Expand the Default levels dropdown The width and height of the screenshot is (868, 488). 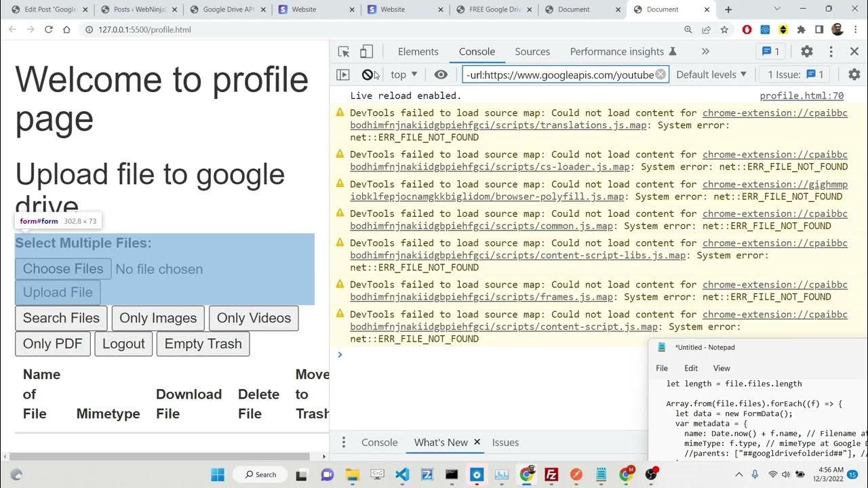pyautogui.click(x=711, y=75)
